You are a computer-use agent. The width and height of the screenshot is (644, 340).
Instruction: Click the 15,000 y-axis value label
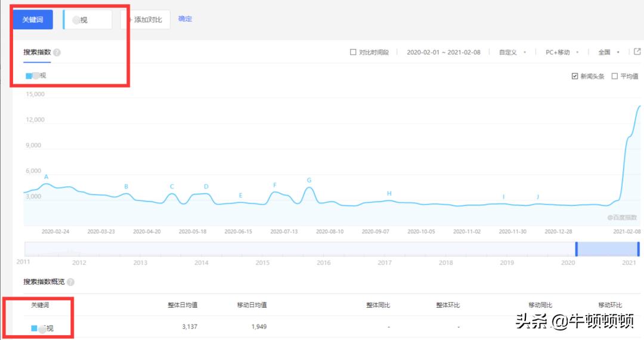(x=35, y=94)
